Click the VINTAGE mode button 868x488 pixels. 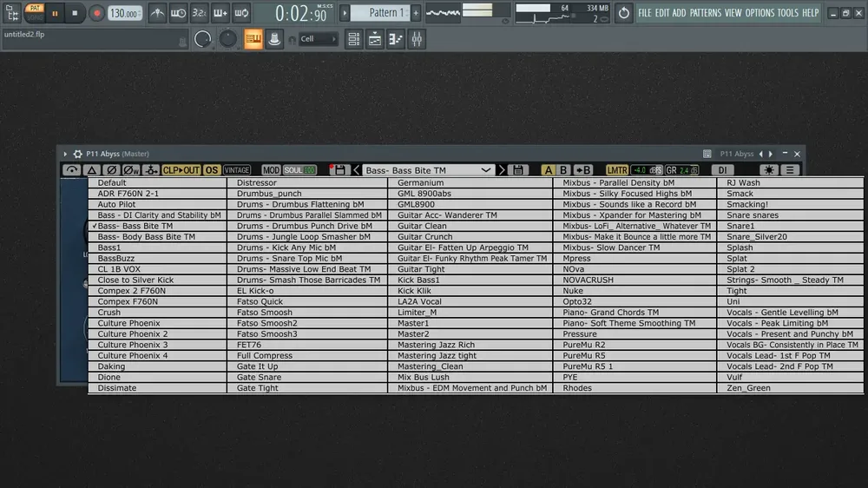pos(237,170)
